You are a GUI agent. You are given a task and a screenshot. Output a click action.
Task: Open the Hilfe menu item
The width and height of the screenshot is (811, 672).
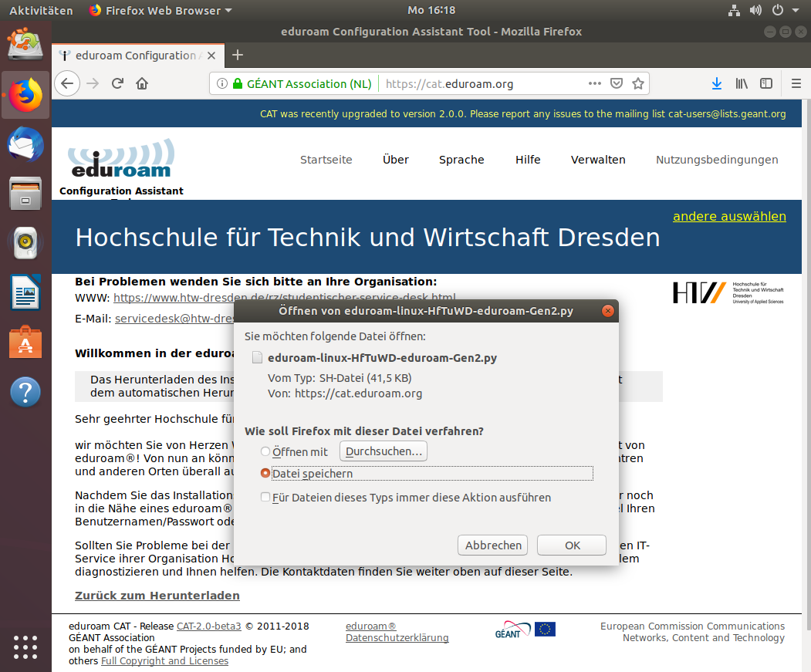528,160
